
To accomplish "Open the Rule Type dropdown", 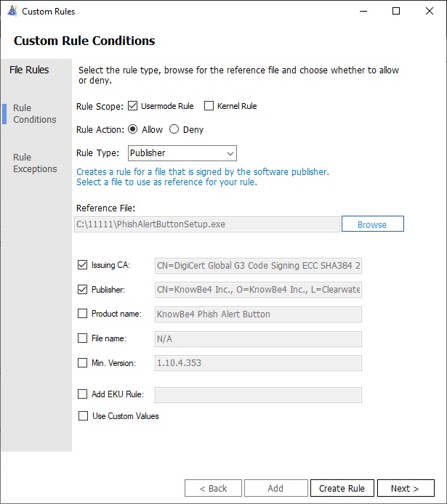I will click(x=182, y=153).
